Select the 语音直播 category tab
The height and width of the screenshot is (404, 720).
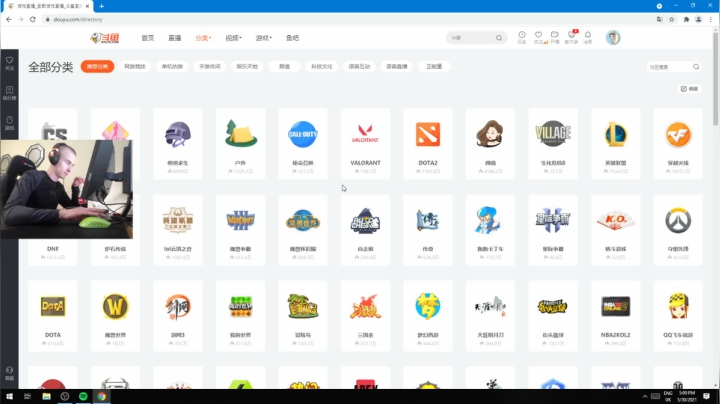397,67
